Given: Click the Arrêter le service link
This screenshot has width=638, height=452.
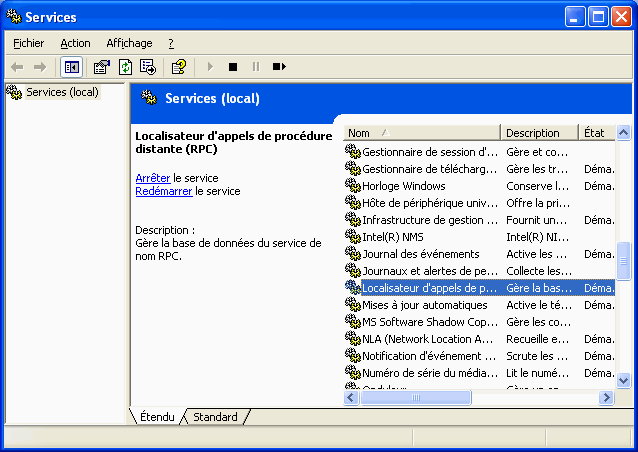Looking at the screenshot, I should (x=153, y=178).
